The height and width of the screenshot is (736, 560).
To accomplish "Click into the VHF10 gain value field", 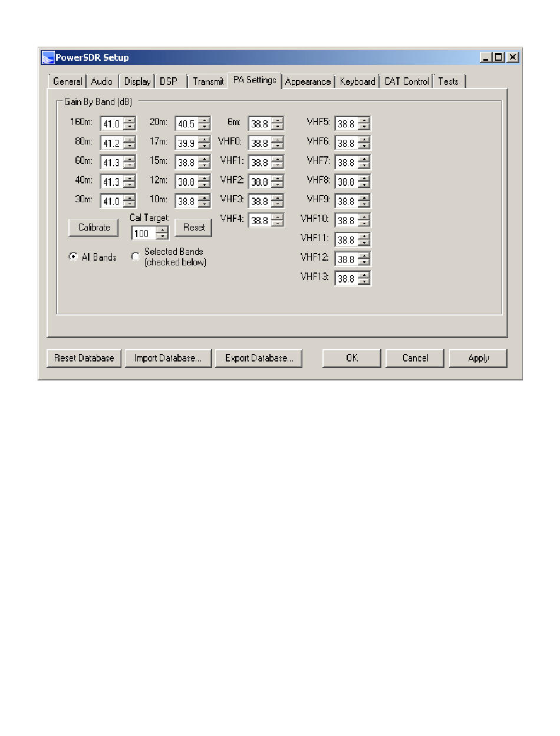I will pos(347,221).
